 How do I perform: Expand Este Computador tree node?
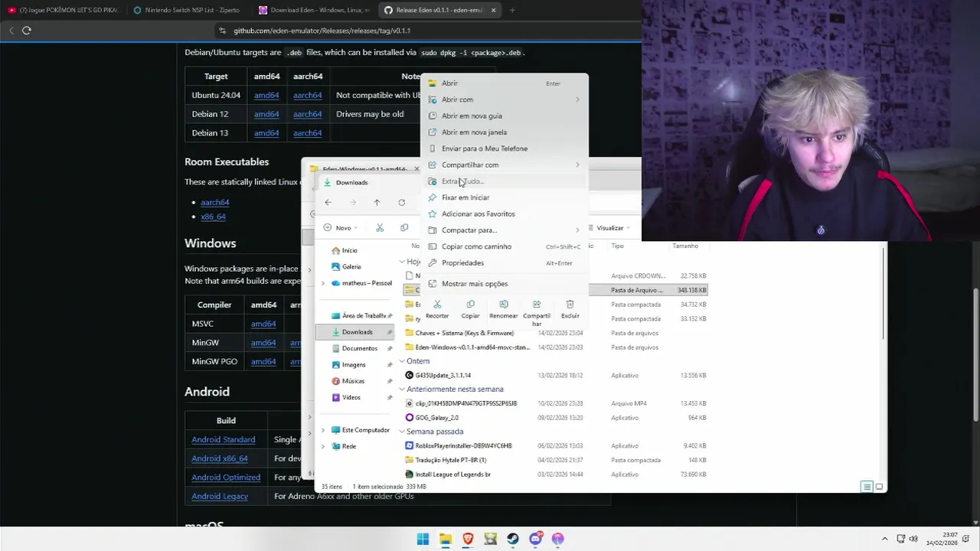point(323,430)
